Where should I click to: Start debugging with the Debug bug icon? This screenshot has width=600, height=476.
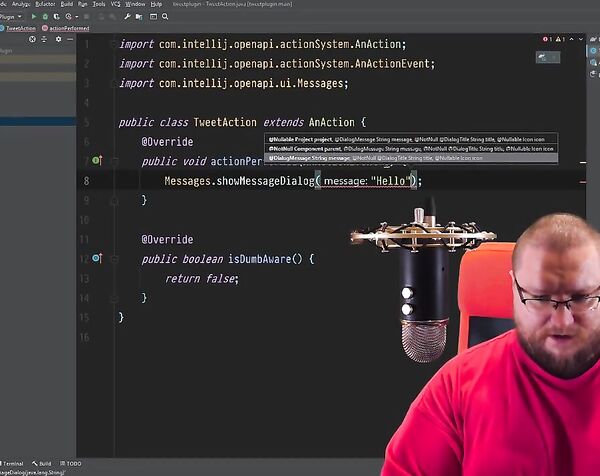(46, 16)
